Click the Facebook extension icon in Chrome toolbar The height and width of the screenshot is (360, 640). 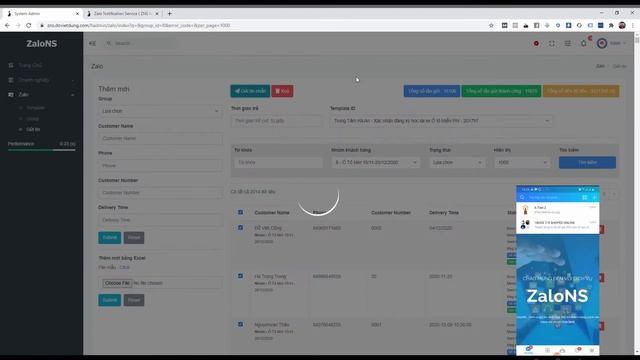pyautogui.click(x=536, y=25)
